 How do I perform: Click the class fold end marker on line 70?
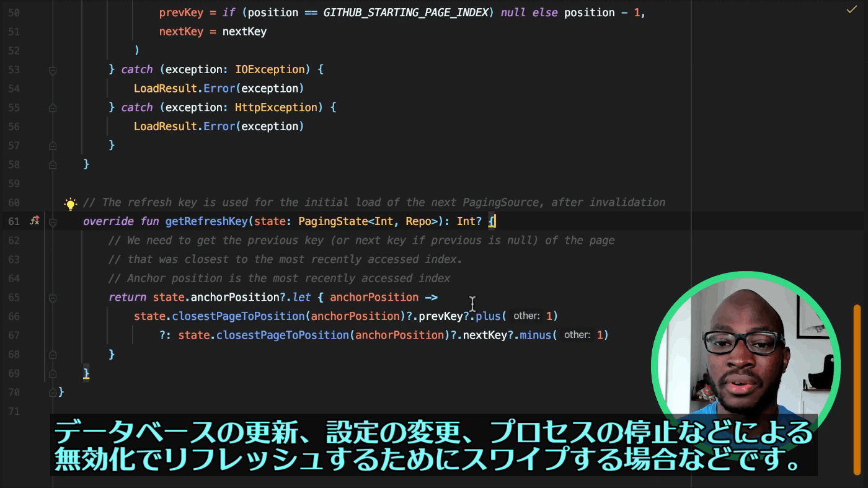[x=53, y=393]
